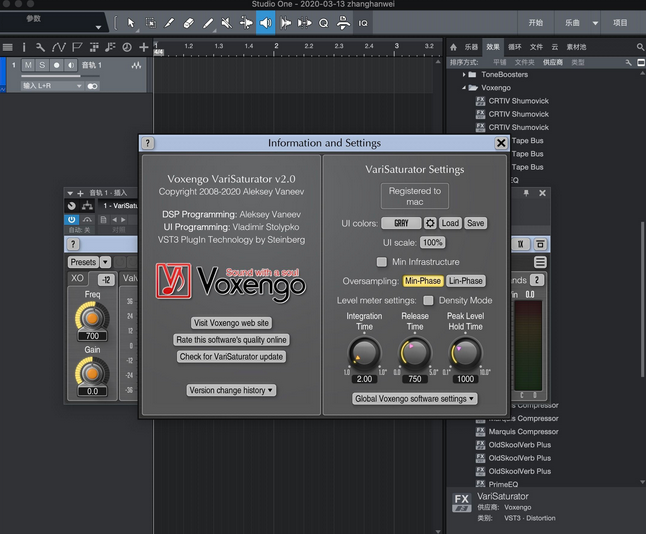Select the Paint pencil tool
The width and height of the screenshot is (646, 534).
point(208,23)
